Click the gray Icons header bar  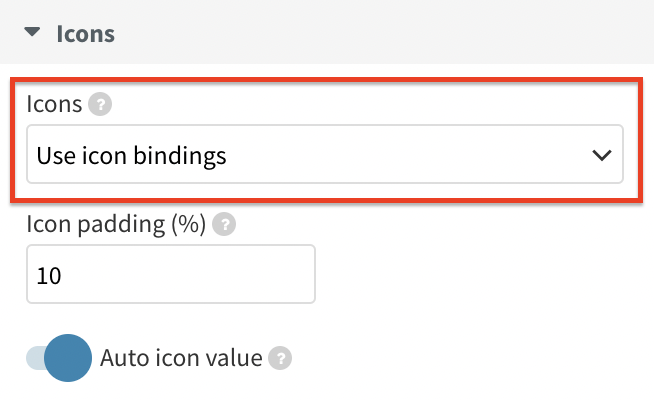click(327, 32)
